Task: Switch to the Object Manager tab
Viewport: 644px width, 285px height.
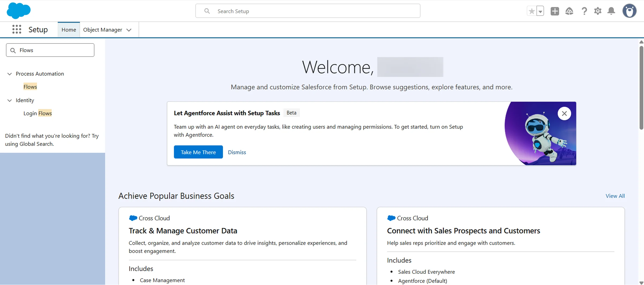Action: 103,30
